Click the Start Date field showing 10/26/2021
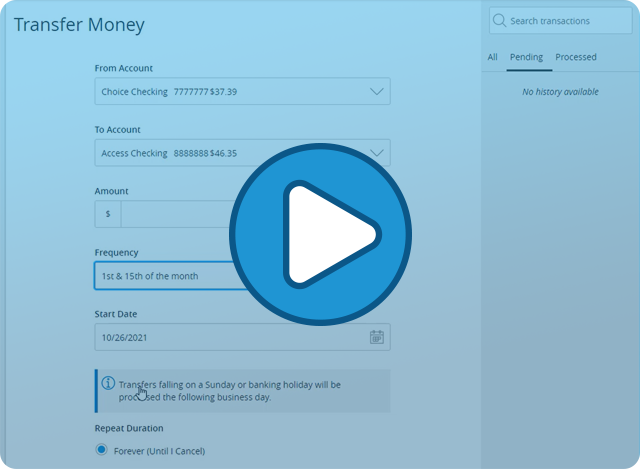 (242, 337)
